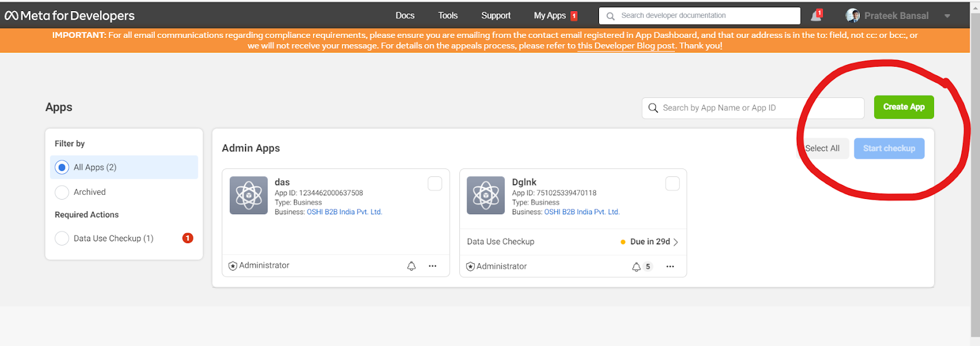Open the Support menu

tap(496, 15)
